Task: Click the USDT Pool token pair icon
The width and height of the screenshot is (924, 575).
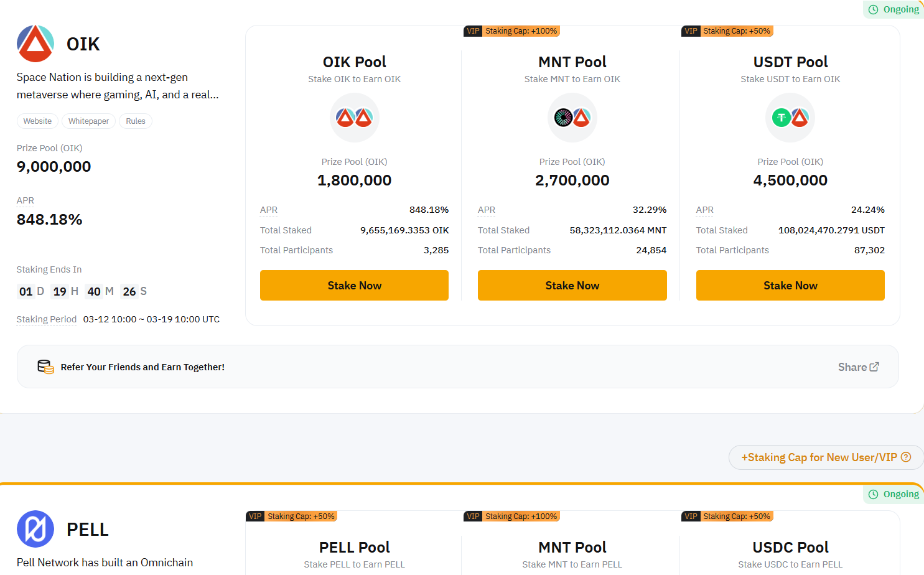Action: tap(790, 118)
